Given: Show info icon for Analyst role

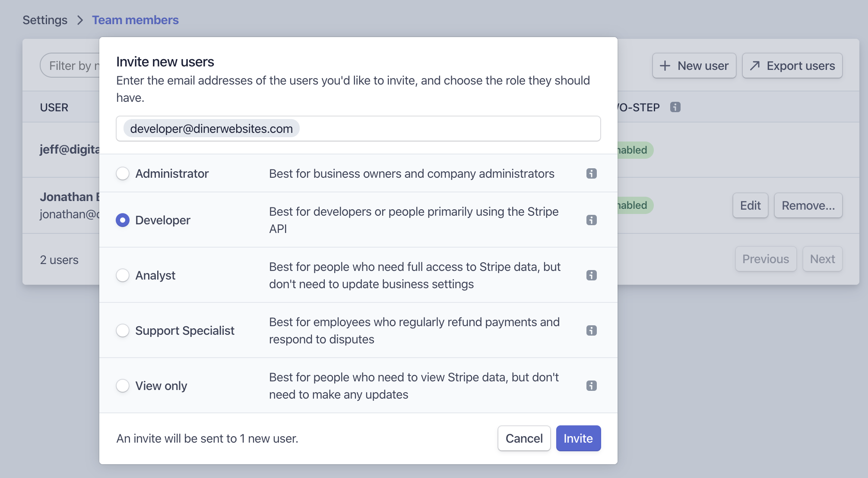Looking at the screenshot, I should pos(591,275).
